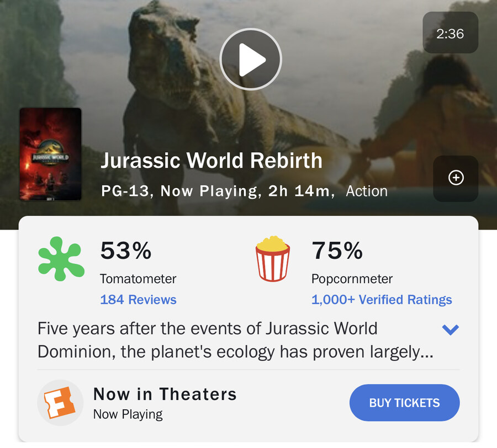Click the Popcornmeter label text
The height and width of the screenshot is (448, 497).
click(352, 279)
